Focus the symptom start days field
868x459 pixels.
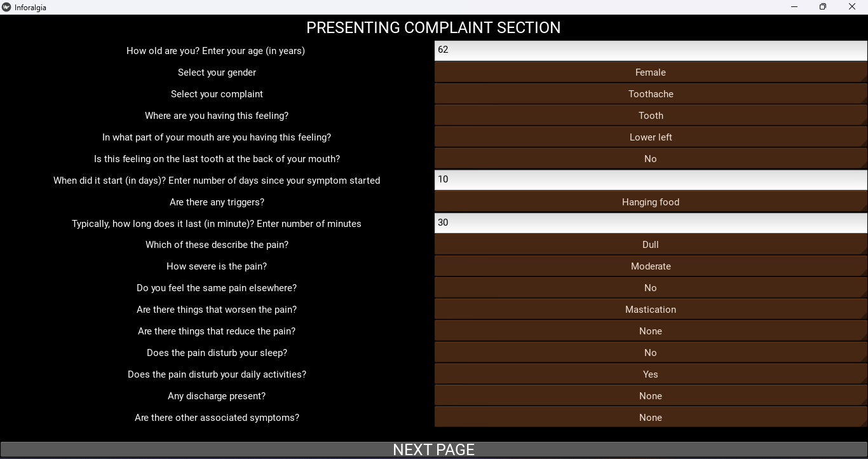(x=650, y=180)
